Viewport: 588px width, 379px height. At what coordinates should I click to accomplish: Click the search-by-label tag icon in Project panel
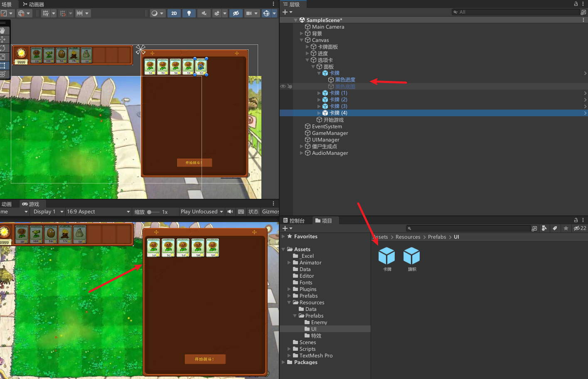coord(555,228)
